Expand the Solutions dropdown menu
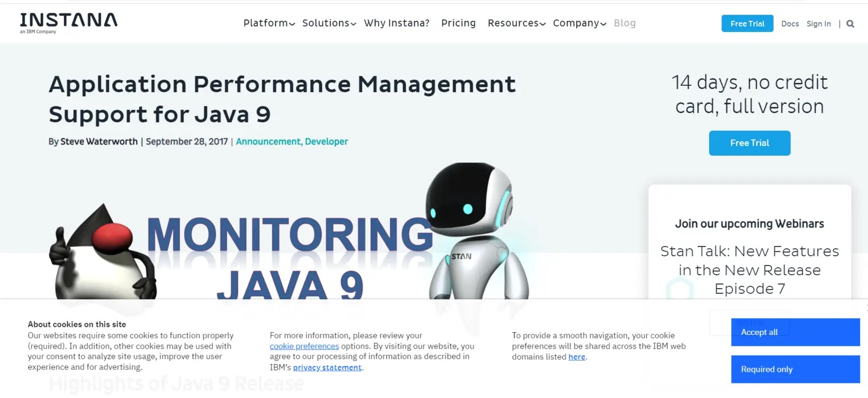The image size is (868, 398). tap(329, 23)
